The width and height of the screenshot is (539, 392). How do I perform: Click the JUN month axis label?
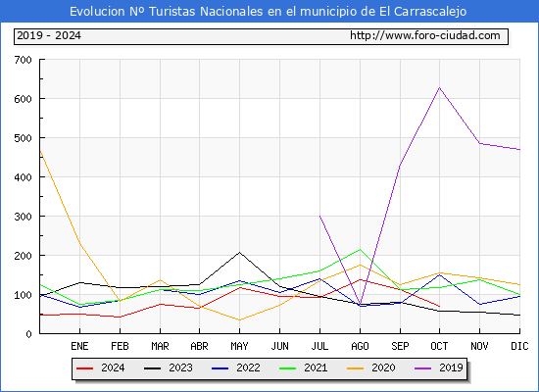coord(280,346)
